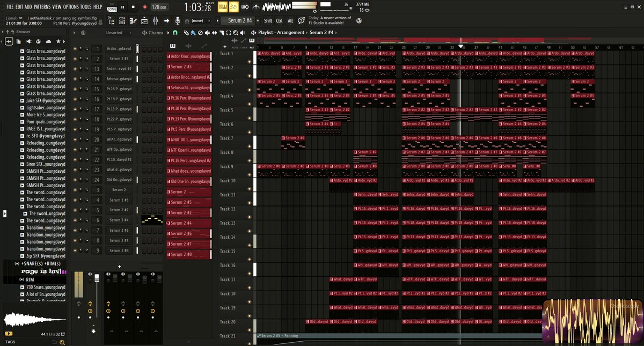The image size is (644, 346).
Task: Open the FILE menu
Action: 10,7
